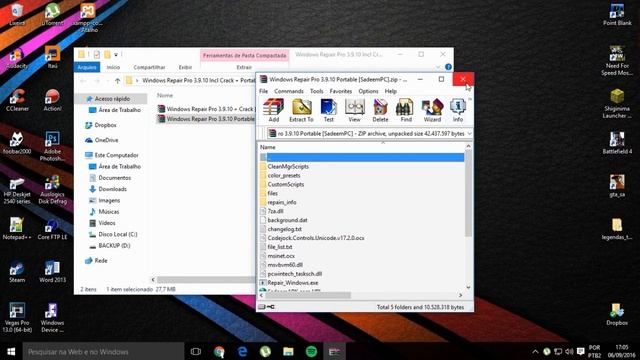
Task: Click the Find toolbar icon
Action: (406, 110)
